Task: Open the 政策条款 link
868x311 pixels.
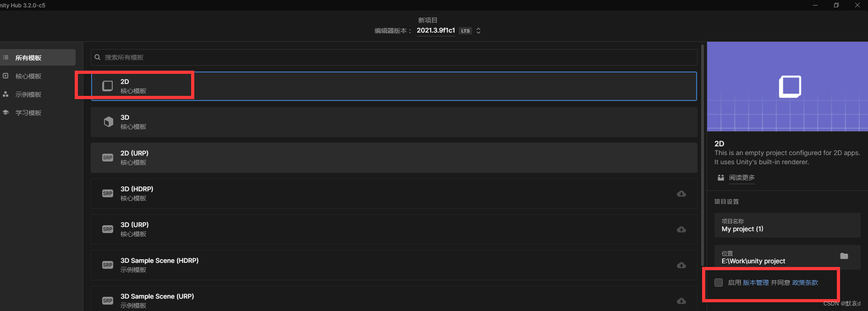Action: [x=805, y=283]
